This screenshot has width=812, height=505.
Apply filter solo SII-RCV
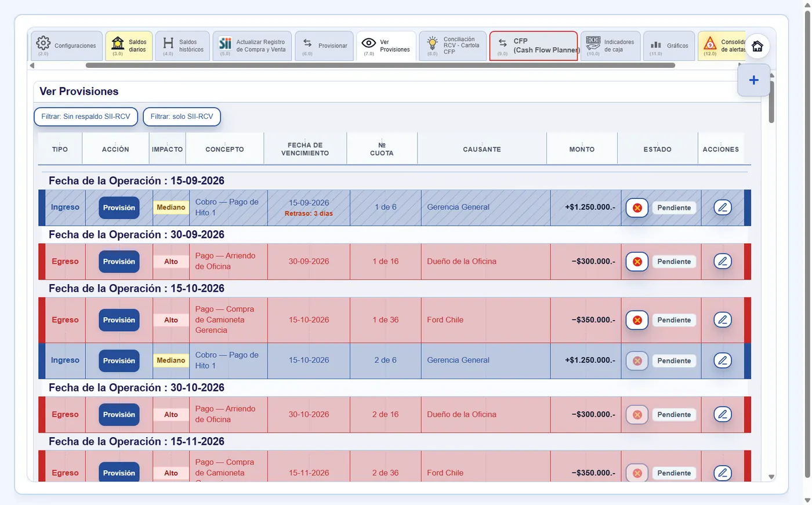pos(182,117)
